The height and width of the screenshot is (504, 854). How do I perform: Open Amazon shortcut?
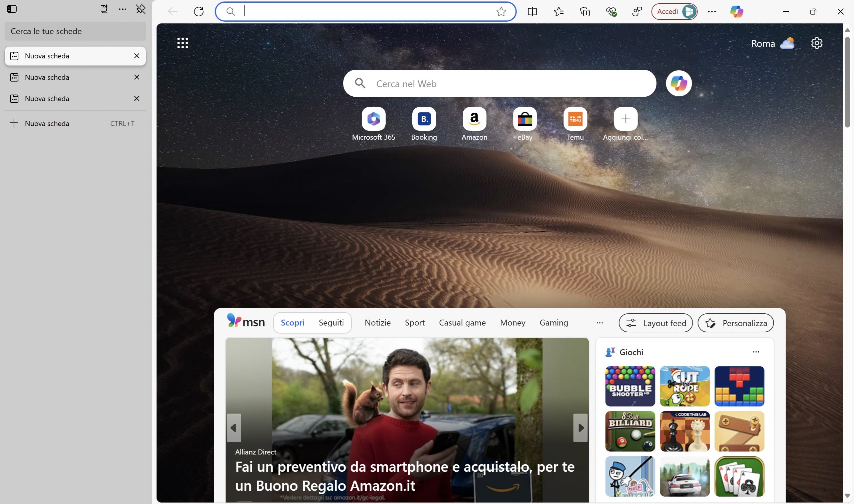click(474, 118)
